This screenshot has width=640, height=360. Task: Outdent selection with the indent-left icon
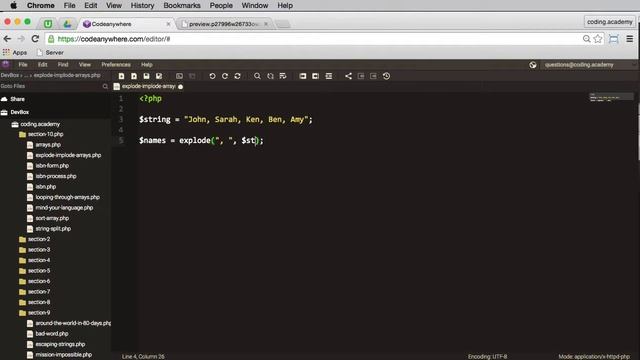click(x=316, y=76)
